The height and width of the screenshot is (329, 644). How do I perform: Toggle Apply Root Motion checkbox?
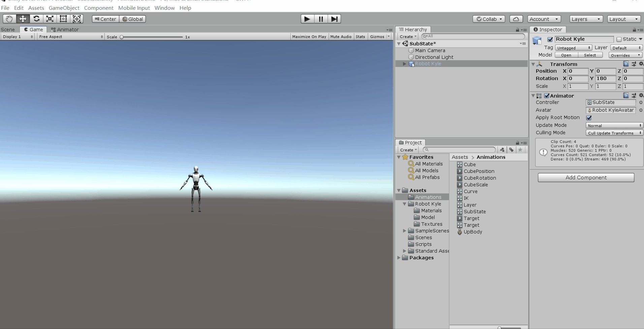(x=589, y=118)
